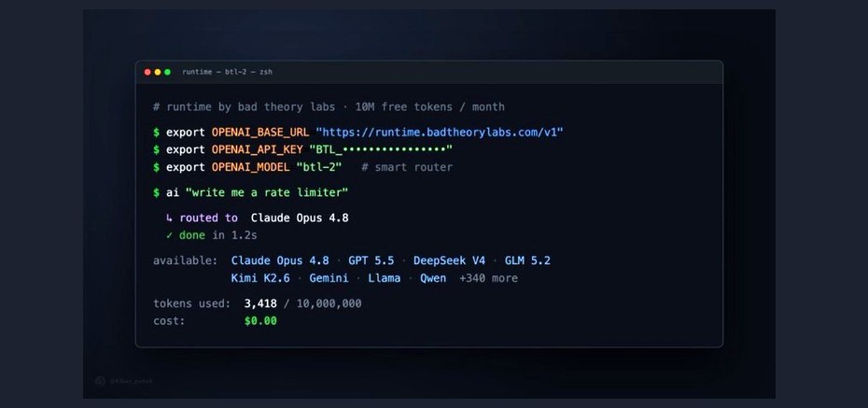Click the red close window button
Screen dimensions: 868x408
pyautogui.click(x=147, y=72)
